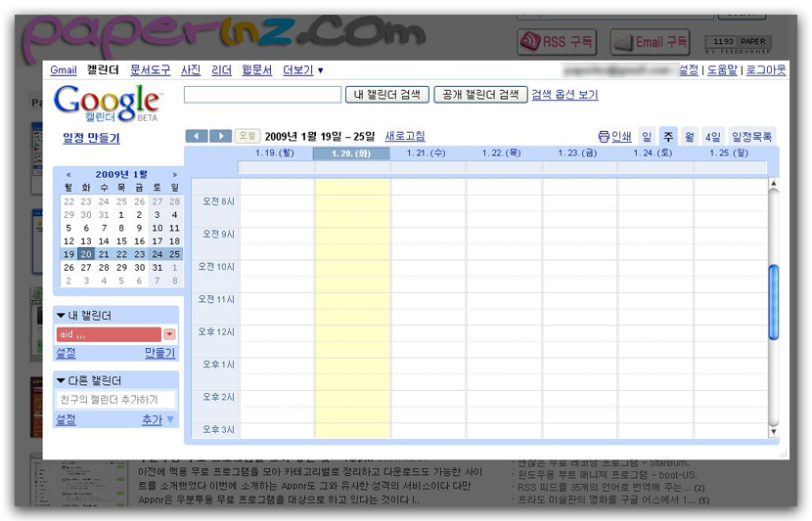Click the Google 캘린더 logo
812x521 pixels.
tap(109, 104)
